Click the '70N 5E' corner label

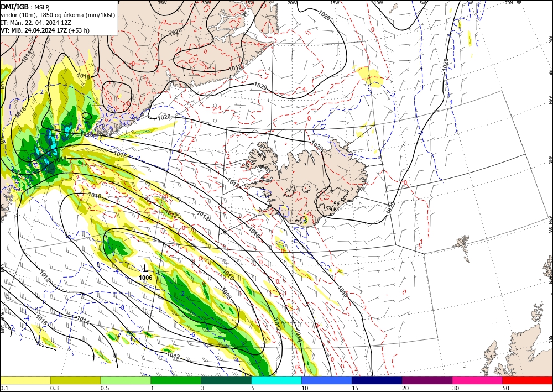pos(513,2)
